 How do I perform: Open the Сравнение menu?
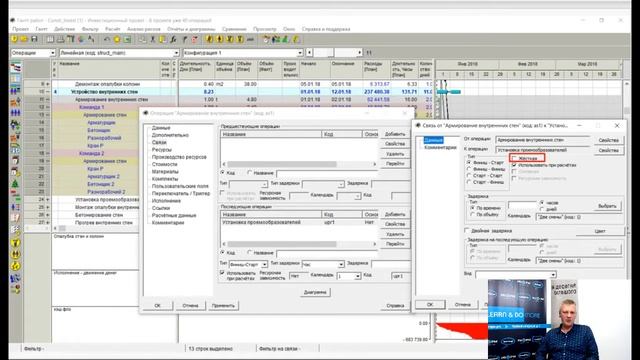pyautogui.click(x=234, y=29)
